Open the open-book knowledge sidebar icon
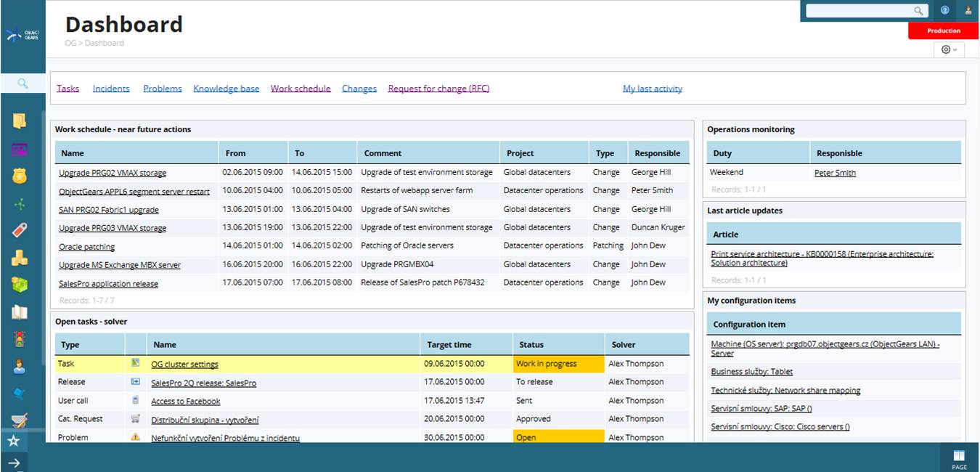This screenshot has width=980, height=472. click(x=20, y=312)
